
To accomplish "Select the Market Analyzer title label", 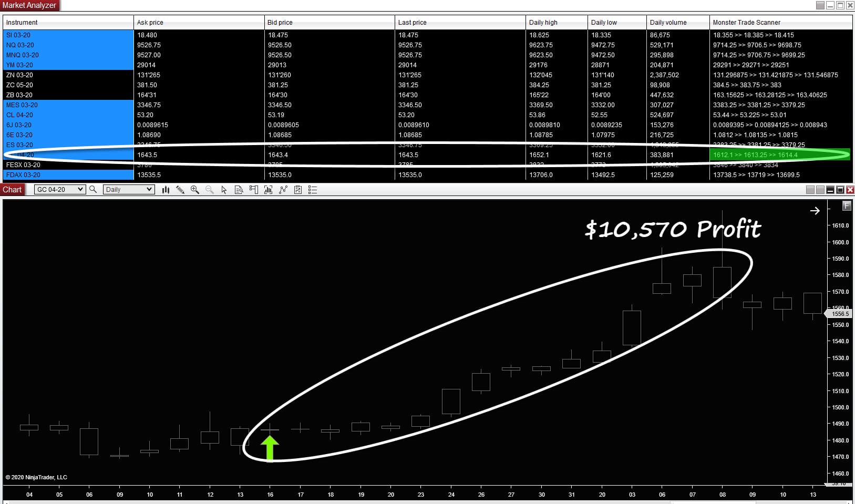I will (29, 5).
